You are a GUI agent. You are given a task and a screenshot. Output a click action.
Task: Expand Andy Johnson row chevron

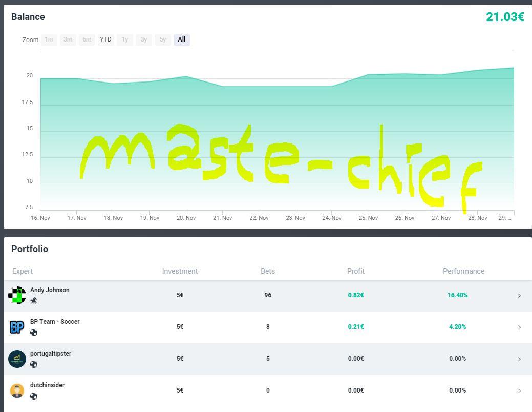(519, 296)
